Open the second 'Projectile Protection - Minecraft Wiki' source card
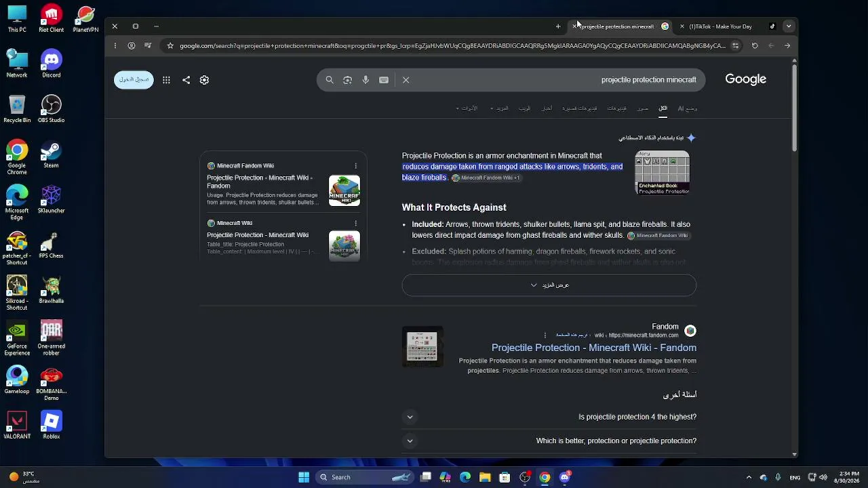The image size is (868, 488). tap(258, 235)
